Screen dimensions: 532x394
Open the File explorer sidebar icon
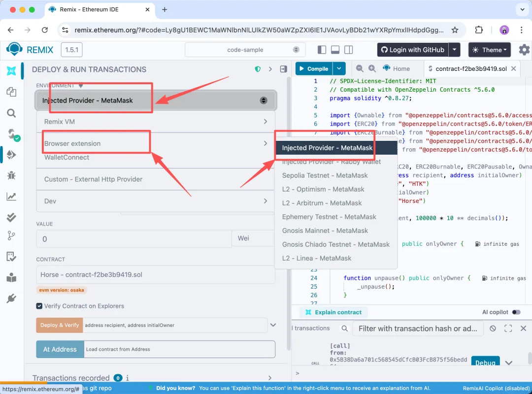11,92
